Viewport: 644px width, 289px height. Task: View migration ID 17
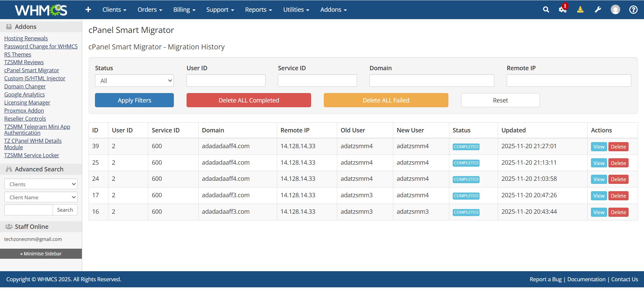[599, 196]
